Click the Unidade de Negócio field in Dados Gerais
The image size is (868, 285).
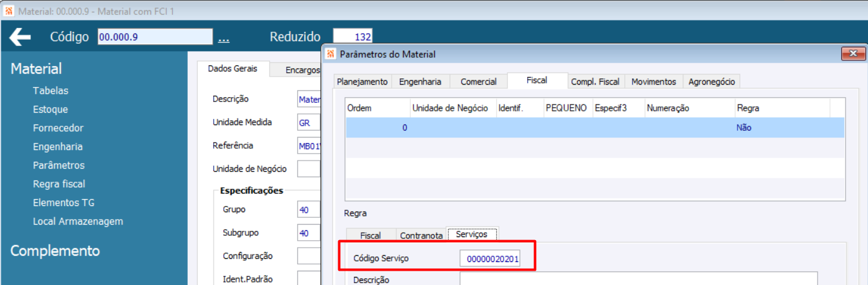[x=308, y=169]
